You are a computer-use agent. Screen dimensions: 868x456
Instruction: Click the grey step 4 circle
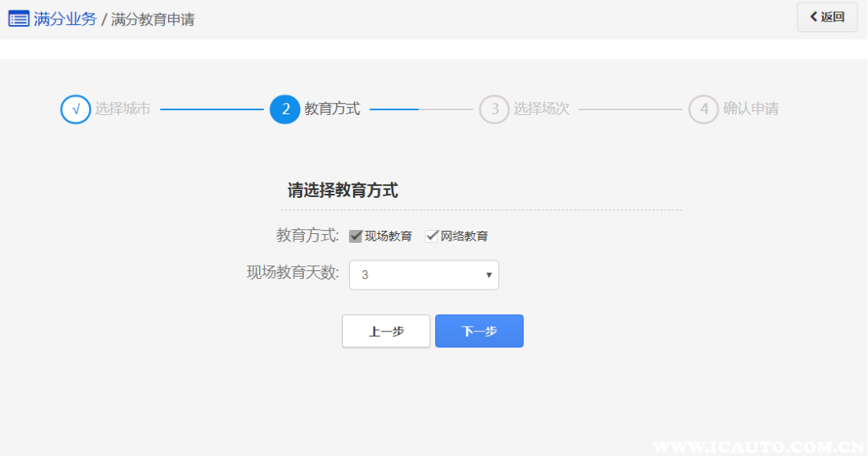703,109
